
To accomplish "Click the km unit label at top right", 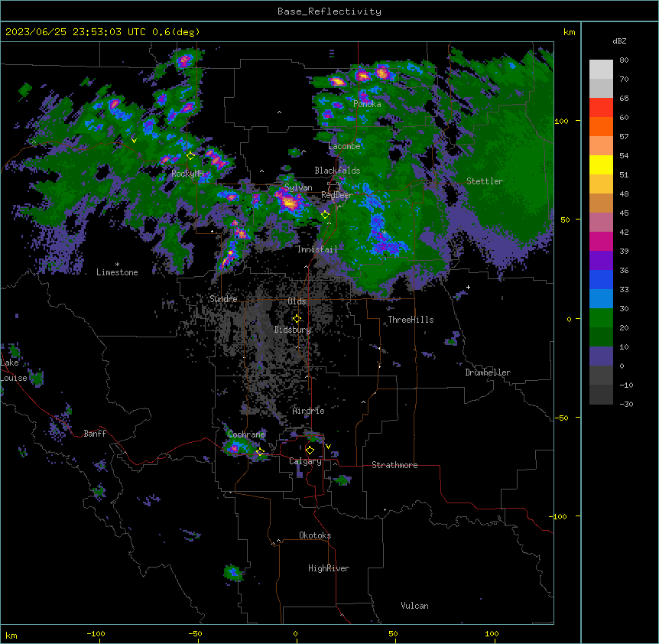I will point(569,32).
